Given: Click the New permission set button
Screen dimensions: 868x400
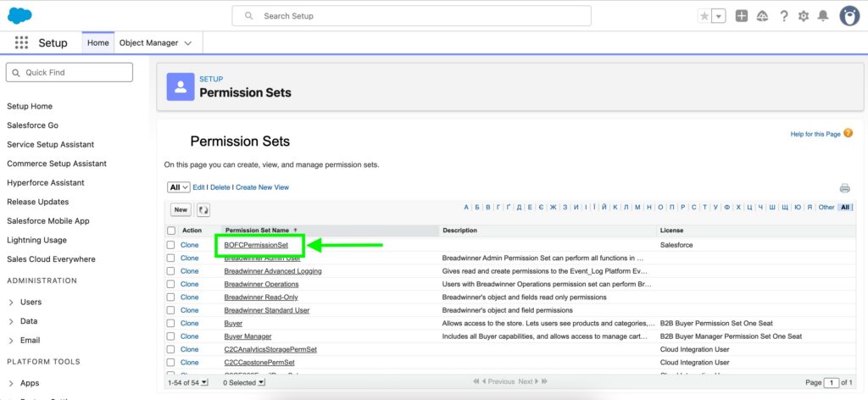Looking at the screenshot, I should click(x=181, y=209).
